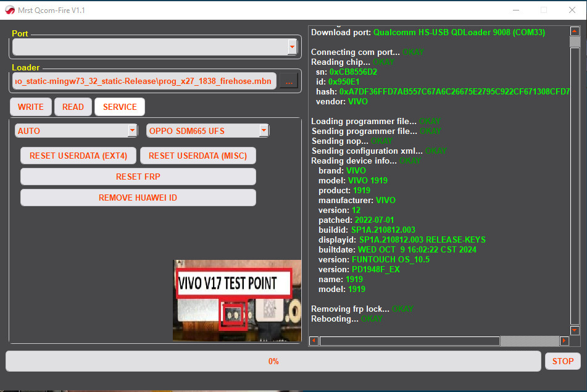The image size is (587, 392).
Task: Click builtdate 'WED OCT 9 16:02:22 CST 2024'
Action: [x=417, y=250]
